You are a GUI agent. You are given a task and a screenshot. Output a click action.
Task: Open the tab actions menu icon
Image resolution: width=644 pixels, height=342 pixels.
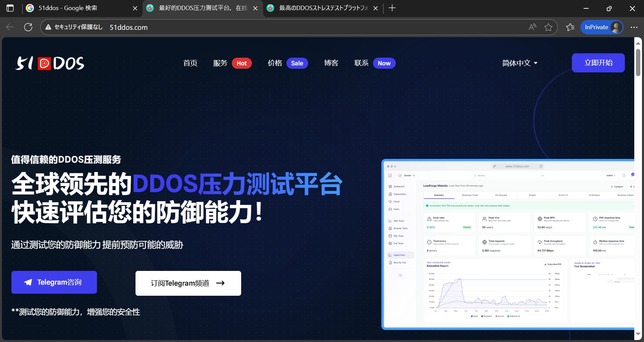coord(10,8)
